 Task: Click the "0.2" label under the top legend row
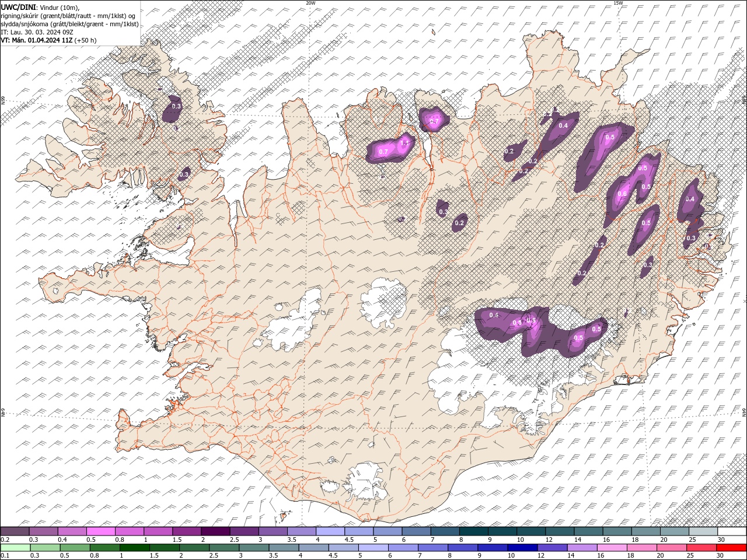(x=5, y=540)
